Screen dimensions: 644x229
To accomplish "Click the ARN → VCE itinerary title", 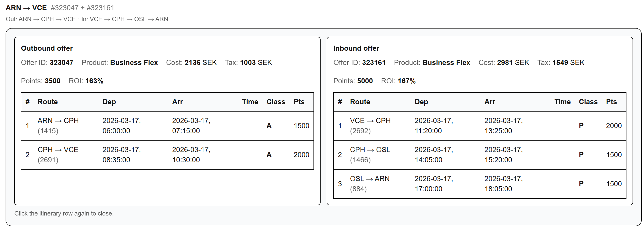I will point(26,8).
